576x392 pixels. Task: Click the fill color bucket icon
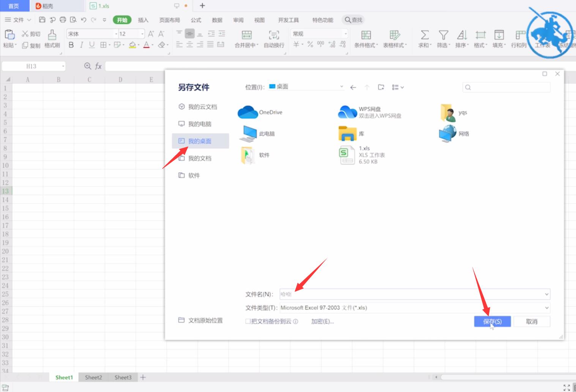[x=133, y=45]
